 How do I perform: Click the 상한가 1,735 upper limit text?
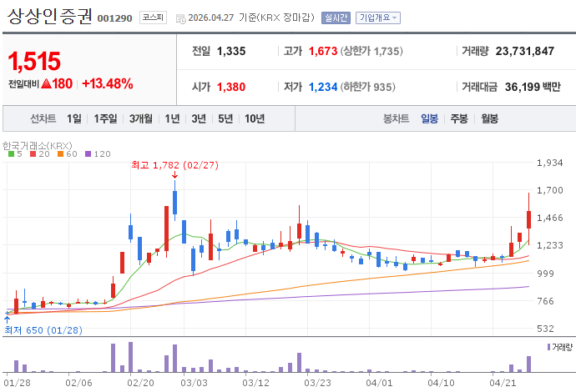(x=371, y=51)
